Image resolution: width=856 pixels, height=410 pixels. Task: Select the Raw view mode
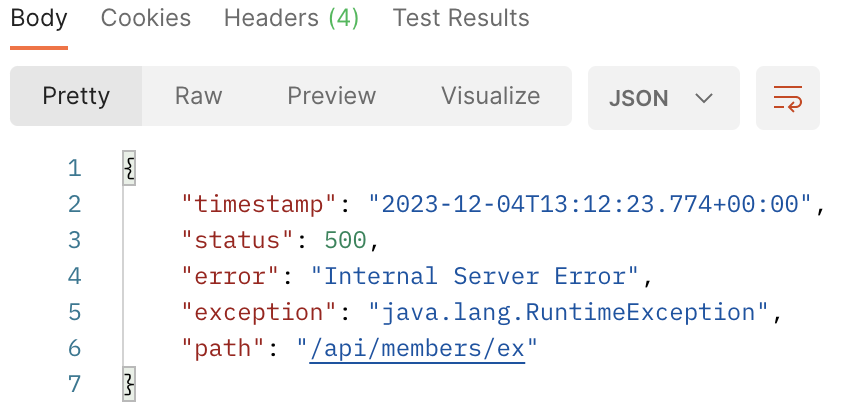[198, 97]
